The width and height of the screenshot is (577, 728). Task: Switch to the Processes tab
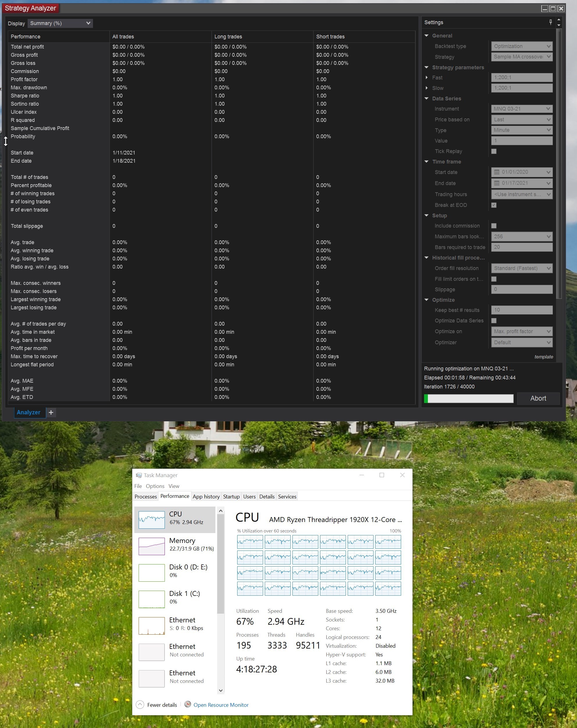[145, 496]
